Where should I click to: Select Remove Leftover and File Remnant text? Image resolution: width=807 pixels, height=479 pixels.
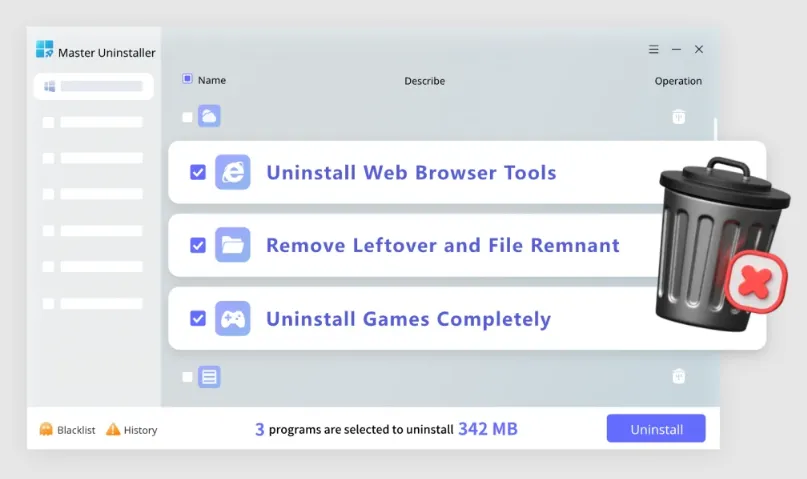(443, 245)
